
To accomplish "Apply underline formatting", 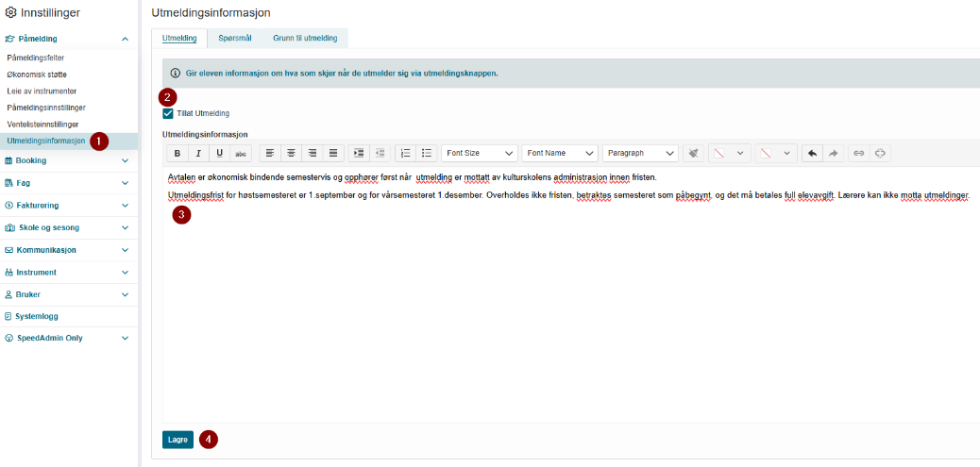I will click(x=219, y=153).
